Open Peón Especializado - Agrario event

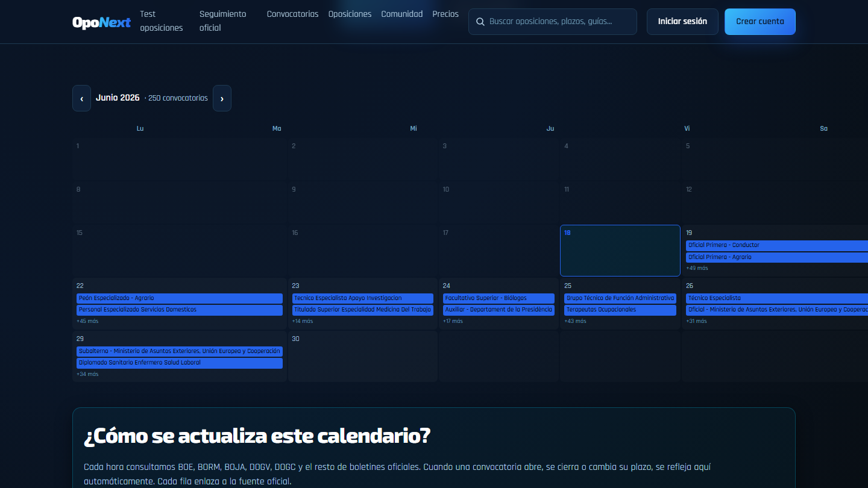click(180, 298)
